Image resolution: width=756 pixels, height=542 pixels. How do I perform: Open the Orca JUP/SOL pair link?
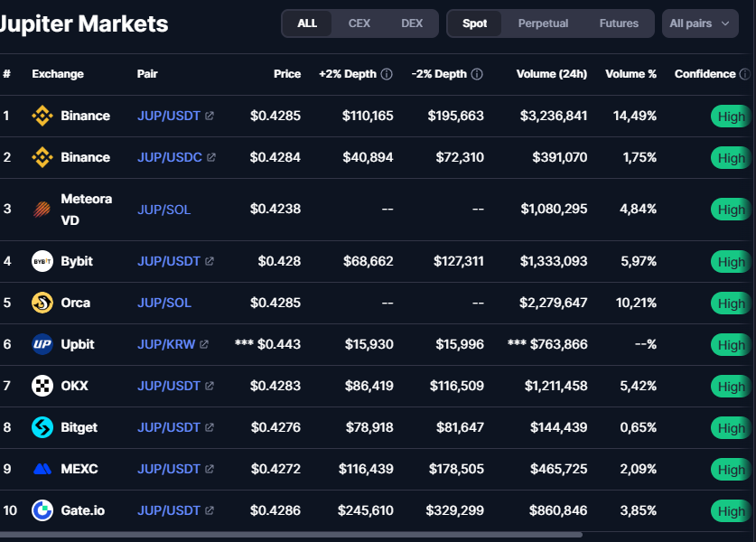(x=163, y=303)
